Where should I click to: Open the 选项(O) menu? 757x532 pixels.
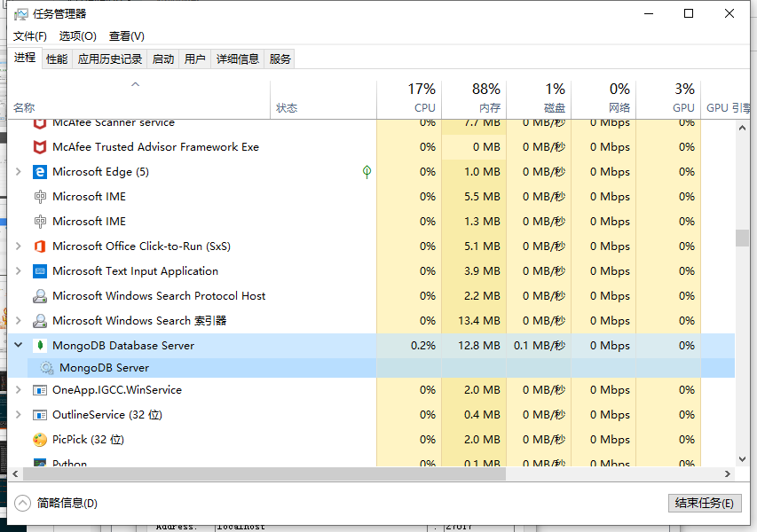pyautogui.click(x=78, y=36)
